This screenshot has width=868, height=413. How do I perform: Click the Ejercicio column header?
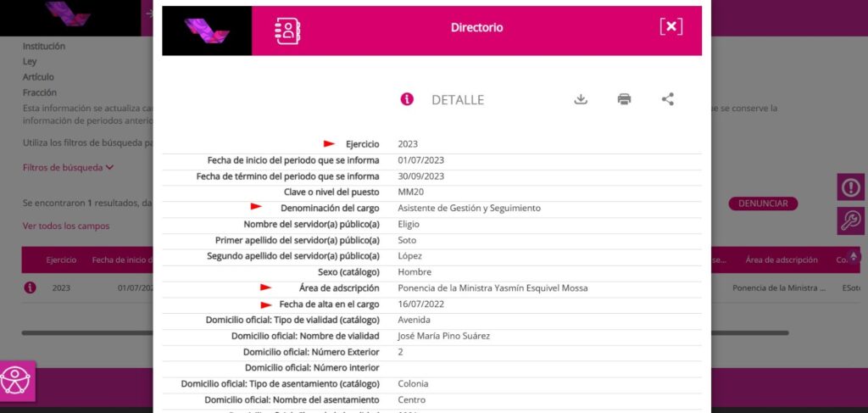coord(61,260)
